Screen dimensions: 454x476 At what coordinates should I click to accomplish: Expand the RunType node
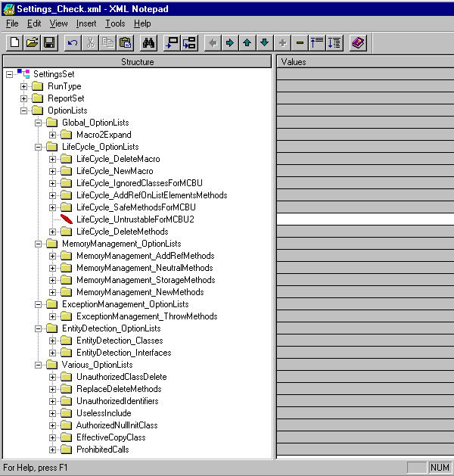(x=23, y=86)
